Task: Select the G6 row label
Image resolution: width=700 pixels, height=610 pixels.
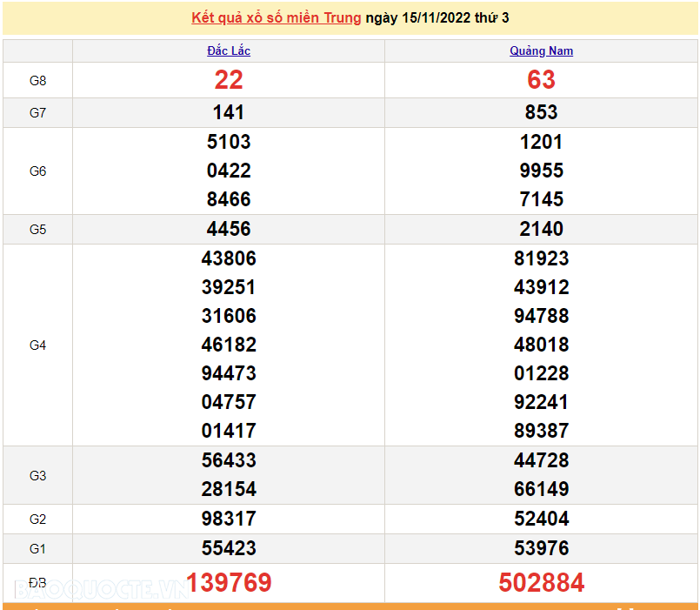Action: [x=37, y=171]
